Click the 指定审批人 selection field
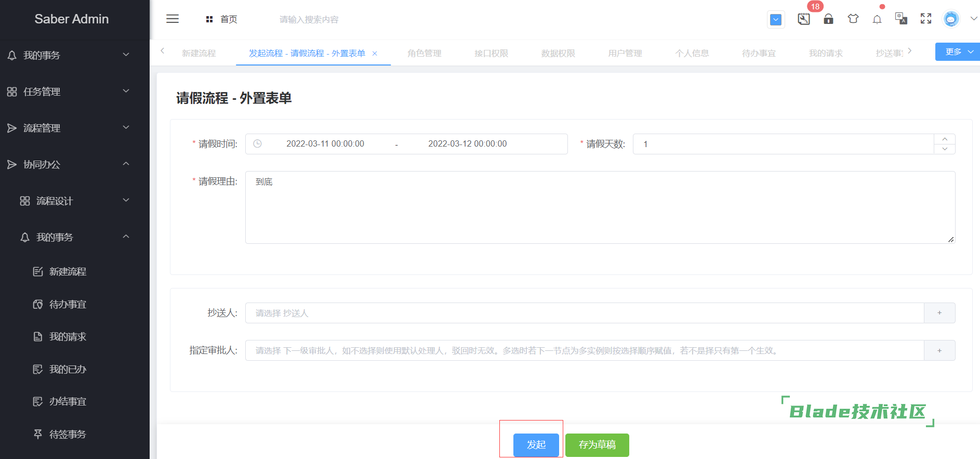Image resolution: width=980 pixels, height=459 pixels. pyautogui.click(x=585, y=350)
